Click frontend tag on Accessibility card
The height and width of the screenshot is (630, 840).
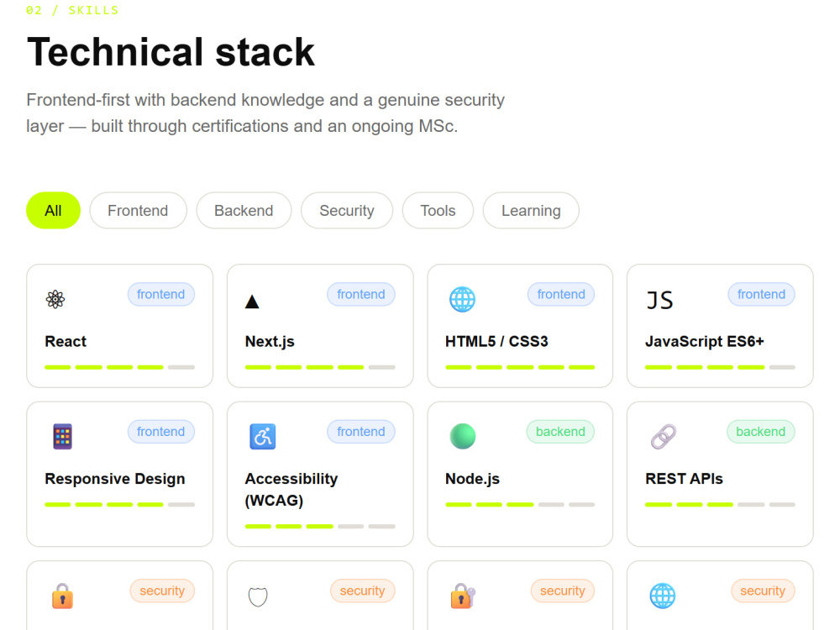tap(361, 431)
